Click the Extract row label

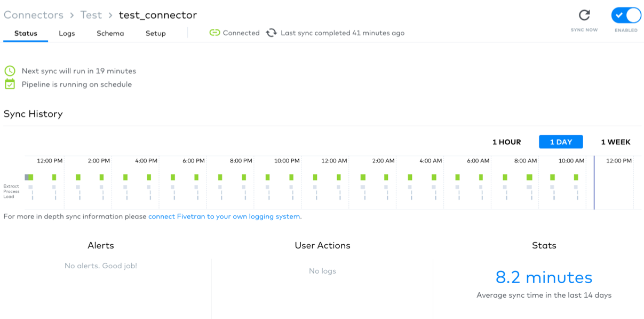click(x=11, y=186)
